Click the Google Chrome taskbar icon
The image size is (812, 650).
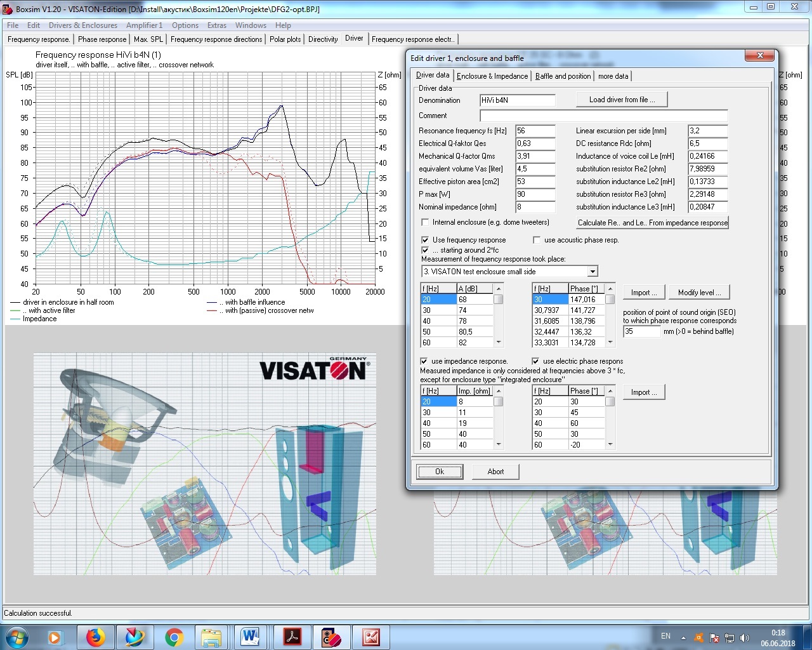click(x=174, y=637)
